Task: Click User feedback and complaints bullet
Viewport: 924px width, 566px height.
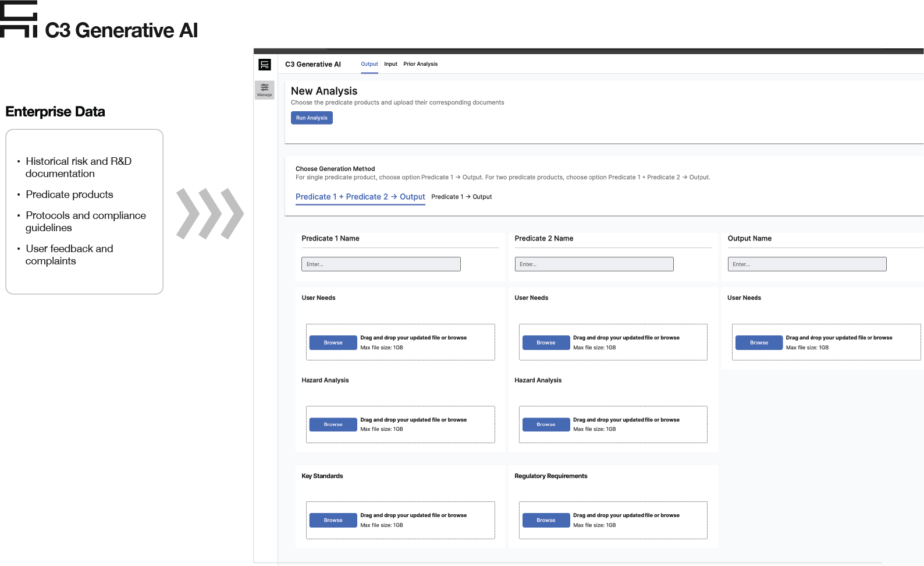Action: click(69, 254)
